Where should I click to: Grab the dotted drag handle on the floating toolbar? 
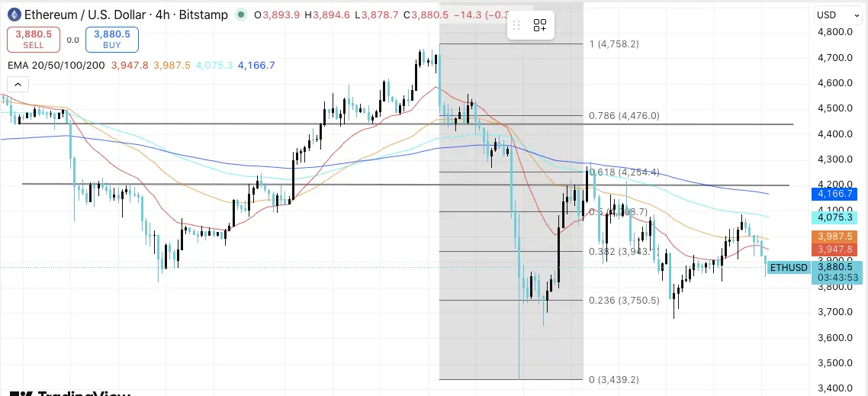click(516, 25)
